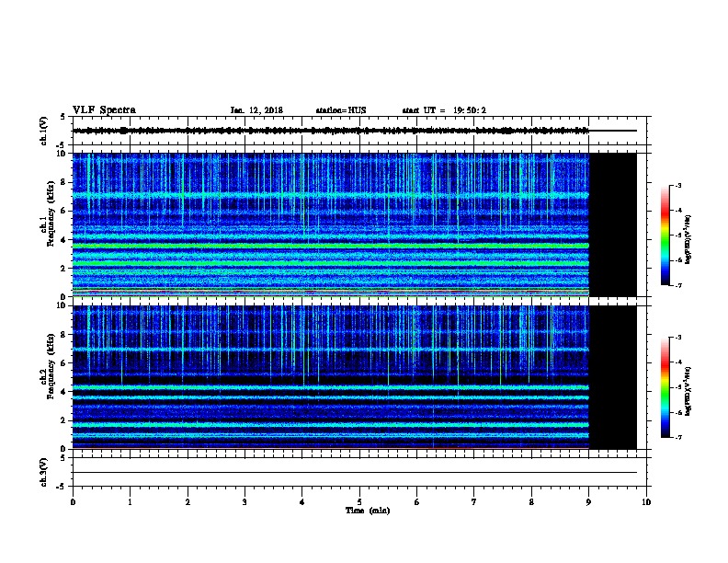Click the ch.1 colorbar "log(PSD)" label
Image resolution: width=728 pixels, height=563 pixels.
coord(688,239)
